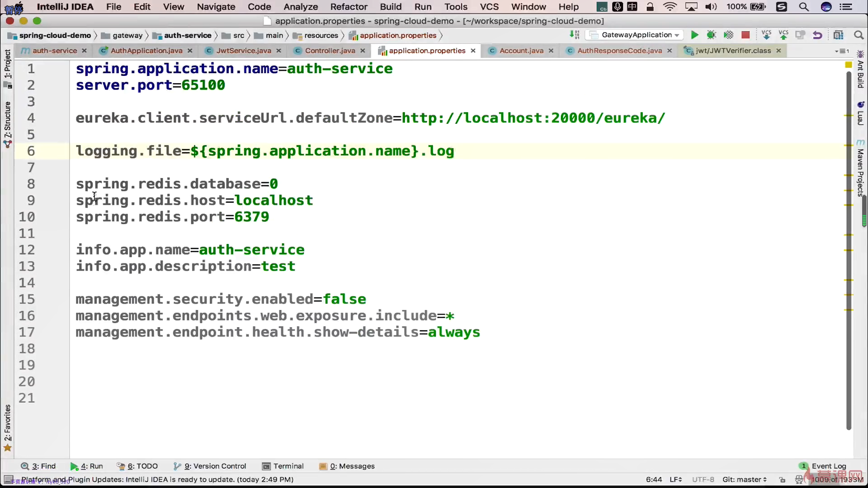Click the Search Everywhere magnifier icon

click(859, 35)
